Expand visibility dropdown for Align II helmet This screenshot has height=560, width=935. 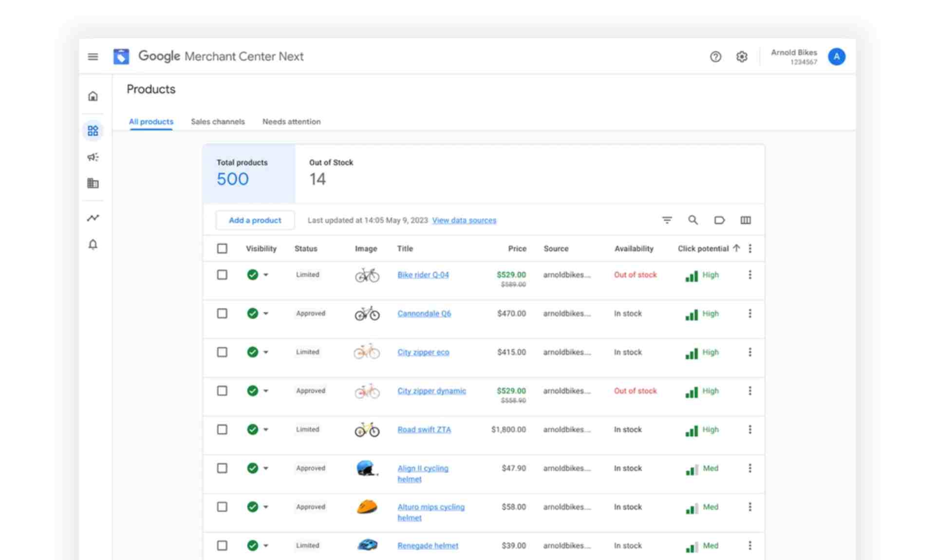pos(266,468)
